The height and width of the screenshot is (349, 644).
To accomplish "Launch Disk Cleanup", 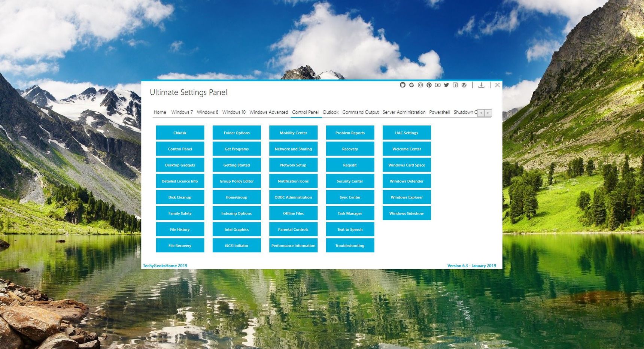I will [x=180, y=197].
